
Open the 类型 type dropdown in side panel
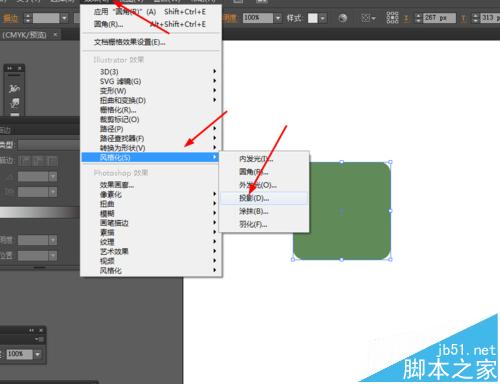click(49, 145)
